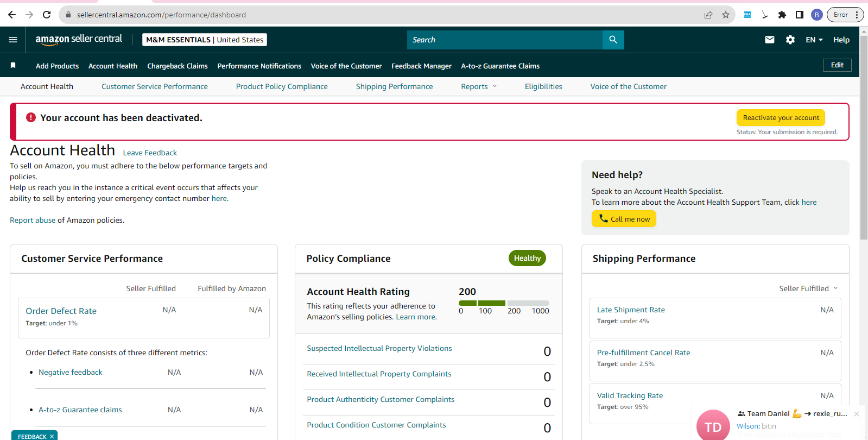Open the browser extensions puzzle icon
868x440 pixels.
click(x=782, y=15)
